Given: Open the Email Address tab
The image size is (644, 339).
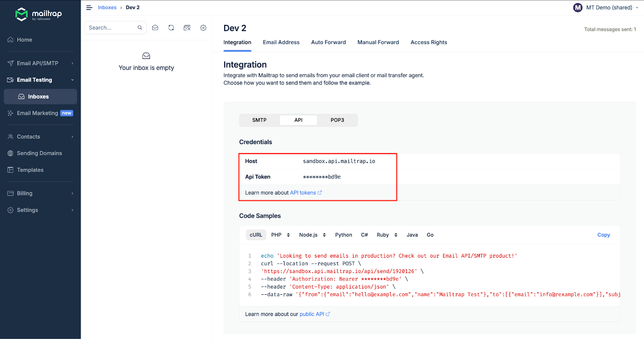Looking at the screenshot, I should pos(281,42).
